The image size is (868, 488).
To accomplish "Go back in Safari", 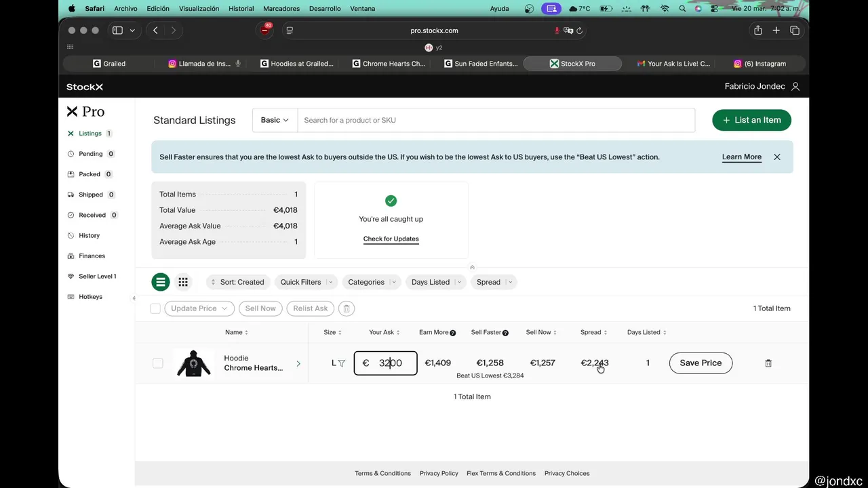I will click(x=155, y=30).
